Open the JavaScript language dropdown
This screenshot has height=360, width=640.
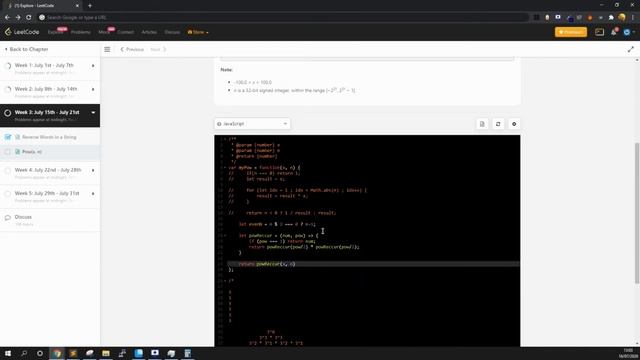[252, 124]
